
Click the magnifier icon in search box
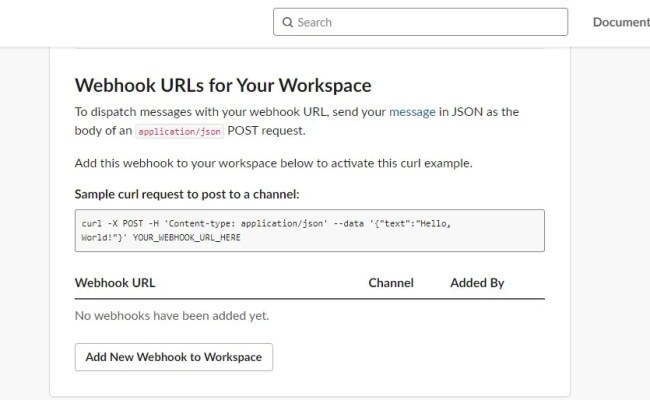[x=287, y=22]
